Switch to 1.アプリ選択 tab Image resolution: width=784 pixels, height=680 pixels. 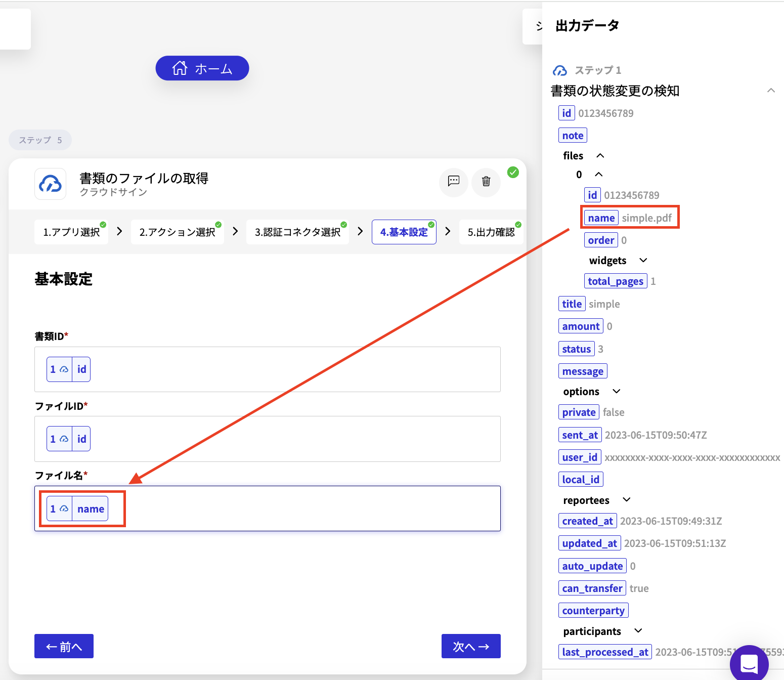(x=71, y=232)
